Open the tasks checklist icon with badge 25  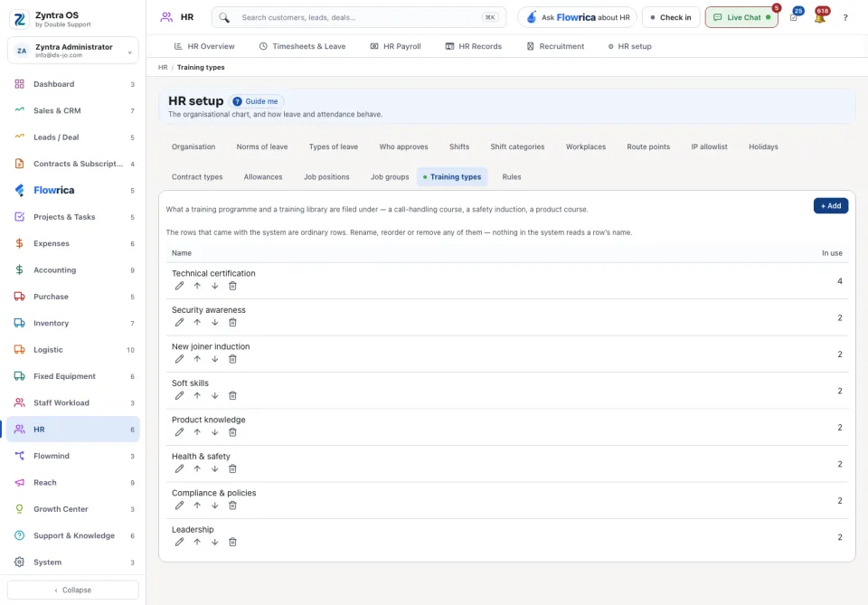[794, 18]
